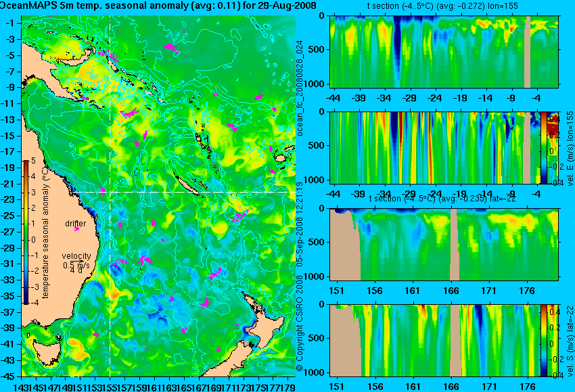
Task: Click the '-1' latitude label on main map axis
Action: 10,23
